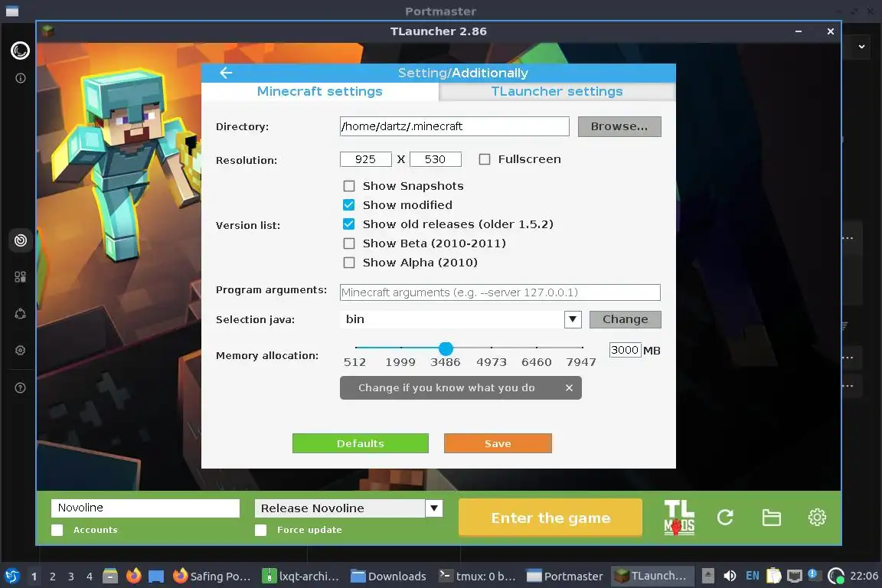The width and height of the screenshot is (882, 588).
Task: Set memory slider to 1999 mark
Action: pyautogui.click(x=400, y=348)
